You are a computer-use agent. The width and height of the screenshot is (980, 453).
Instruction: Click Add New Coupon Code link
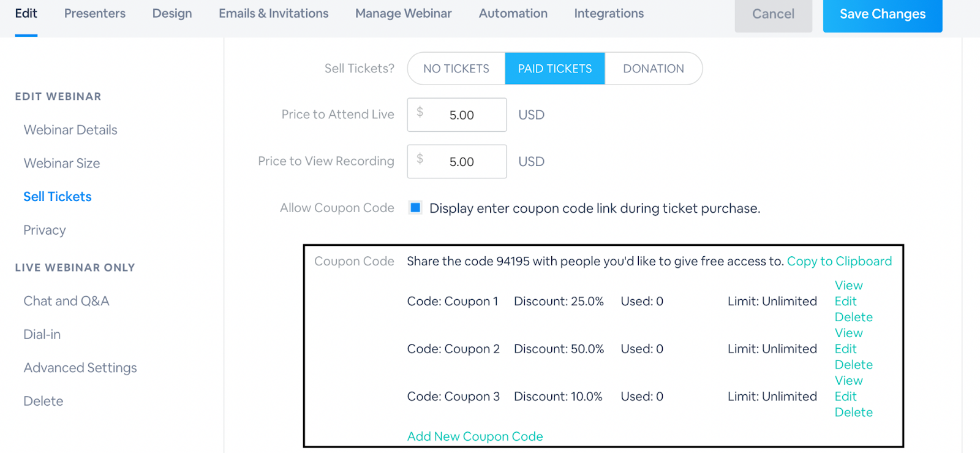tap(475, 436)
